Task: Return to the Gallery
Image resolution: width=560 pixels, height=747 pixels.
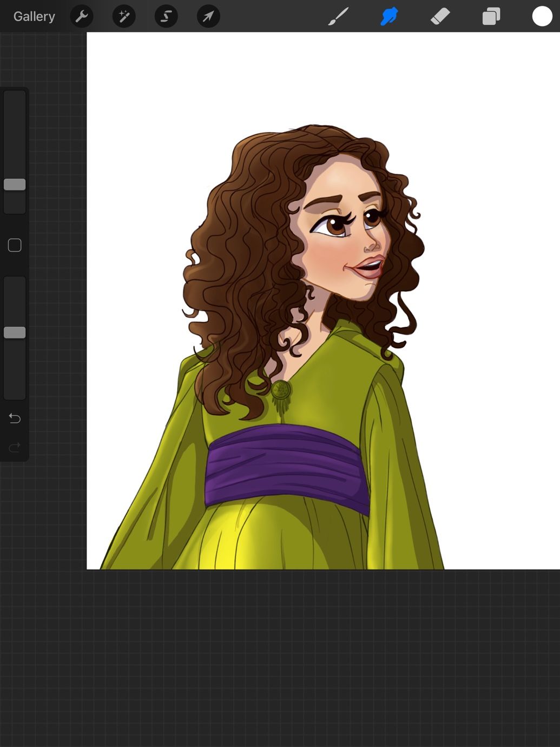Action: (x=34, y=16)
